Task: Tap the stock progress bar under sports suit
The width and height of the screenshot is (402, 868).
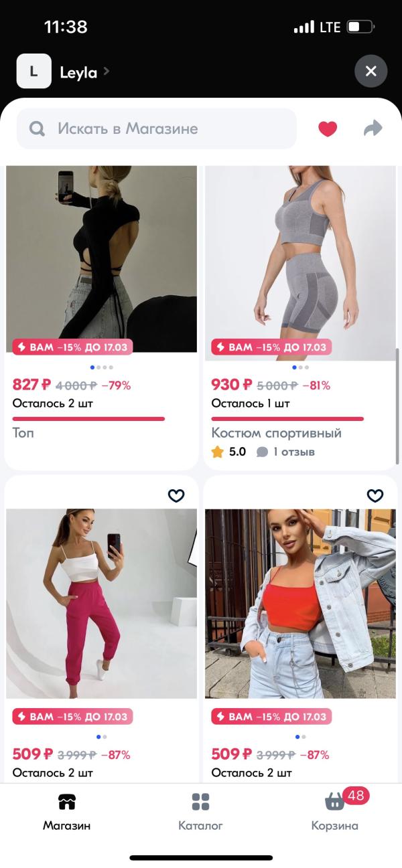Action: (x=287, y=419)
